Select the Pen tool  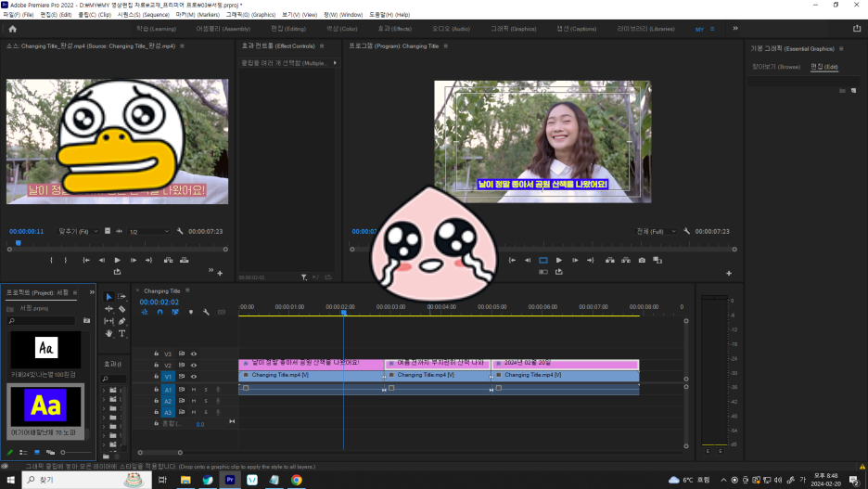pyautogui.click(x=121, y=321)
